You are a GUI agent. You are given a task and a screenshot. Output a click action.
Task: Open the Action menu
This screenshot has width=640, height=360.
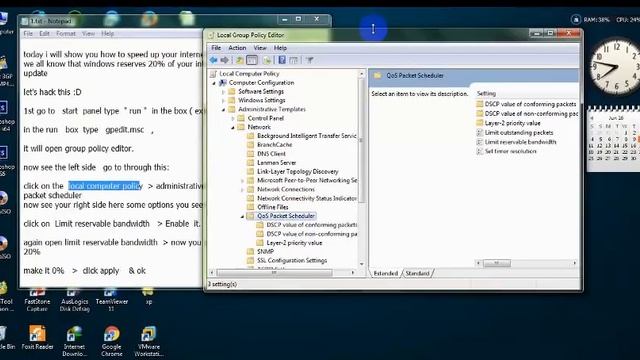[237, 48]
